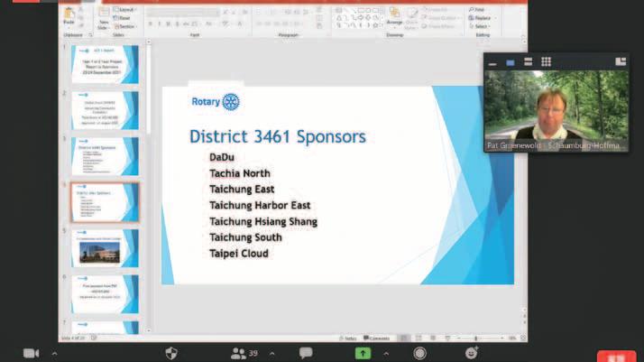The height and width of the screenshot is (362, 644).
Task: Switch to Reading view
Action: click(x=433, y=339)
